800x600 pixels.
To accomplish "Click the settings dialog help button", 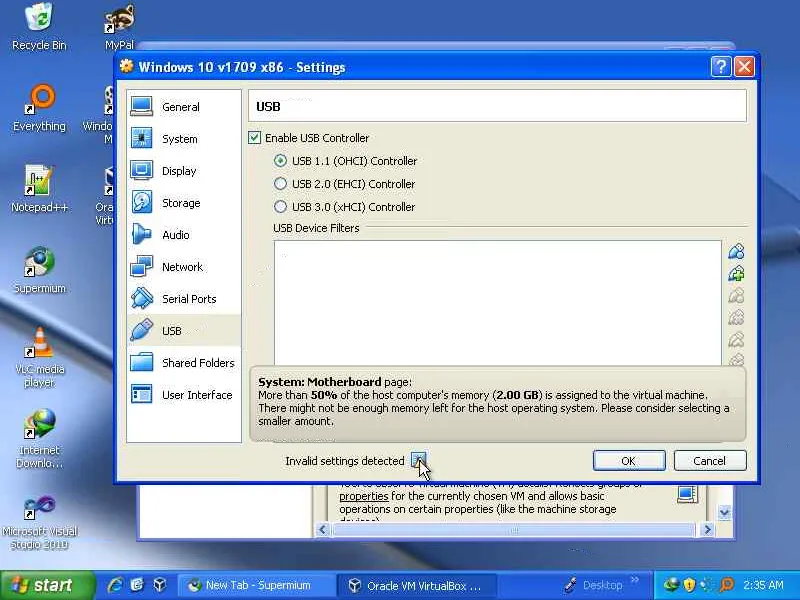I will coord(720,67).
